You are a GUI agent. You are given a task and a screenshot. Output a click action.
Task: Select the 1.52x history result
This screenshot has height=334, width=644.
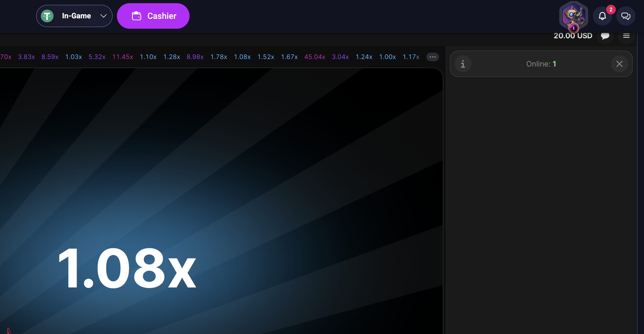pyautogui.click(x=266, y=57)
